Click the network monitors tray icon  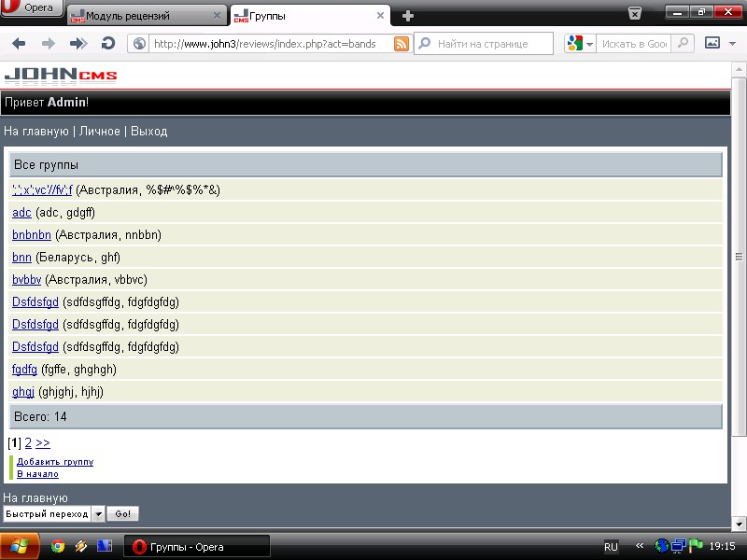[679, 546]
